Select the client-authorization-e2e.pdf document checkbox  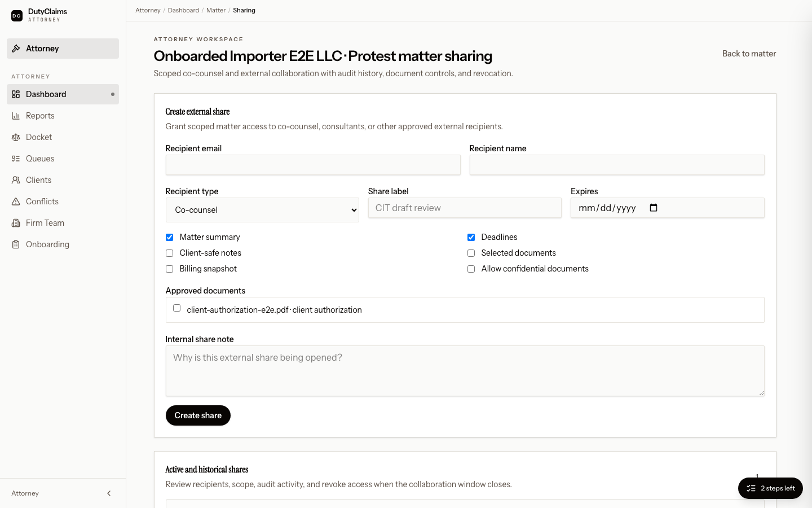pyautogui.click(x=176, y=308)
